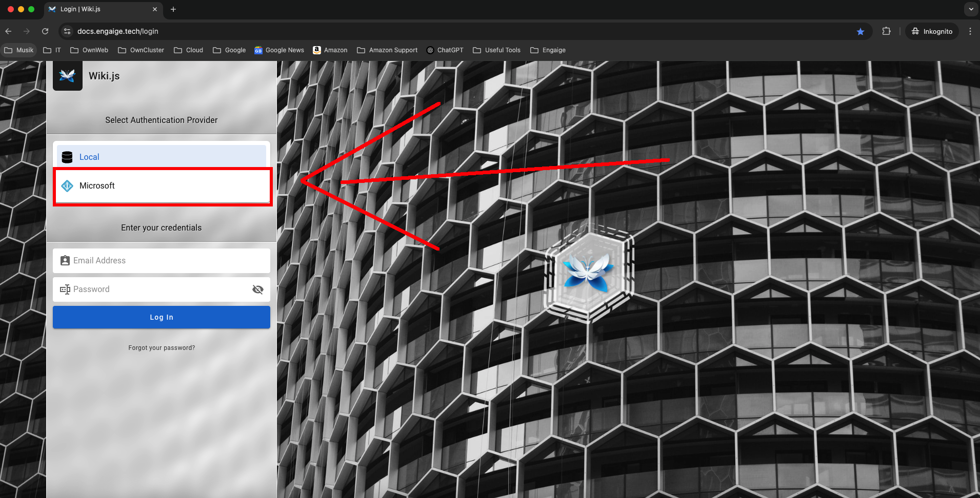The width and height of the screenshot is (980, 498).
Task: Toggle password visibility eye icon
Action: (x=257, y=289)
